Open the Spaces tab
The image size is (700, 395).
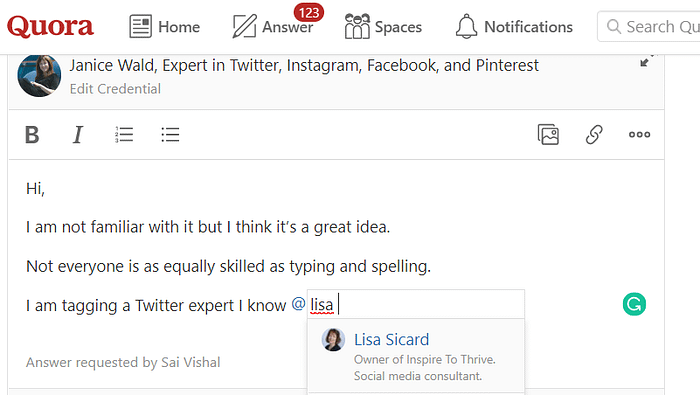pyautogui.click(x=383, y=26)
